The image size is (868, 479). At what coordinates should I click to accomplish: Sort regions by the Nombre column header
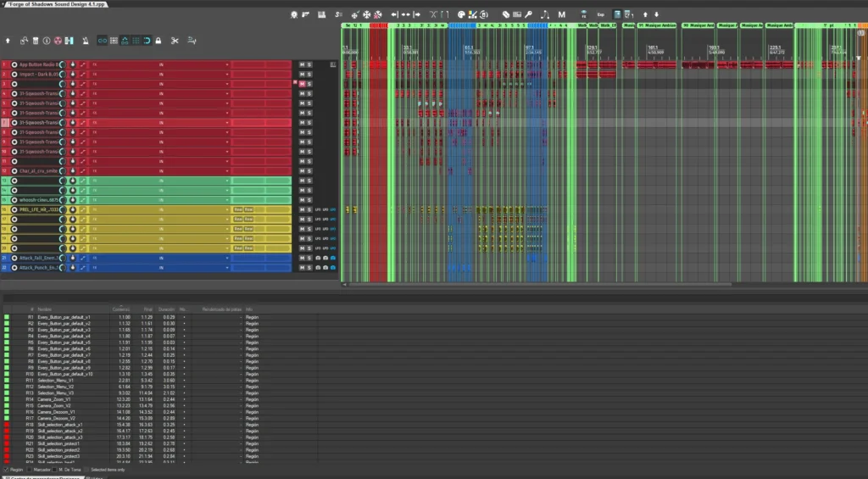(44, 309)
